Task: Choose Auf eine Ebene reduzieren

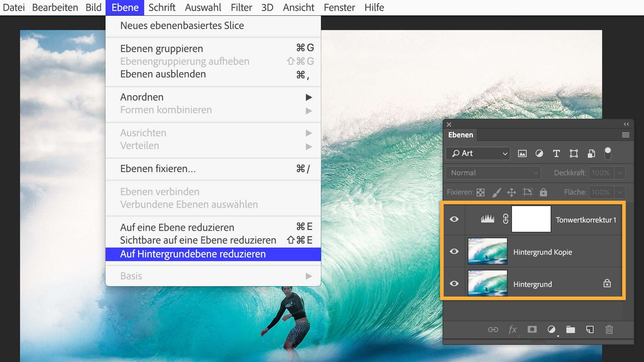Action: coord(213,227)
